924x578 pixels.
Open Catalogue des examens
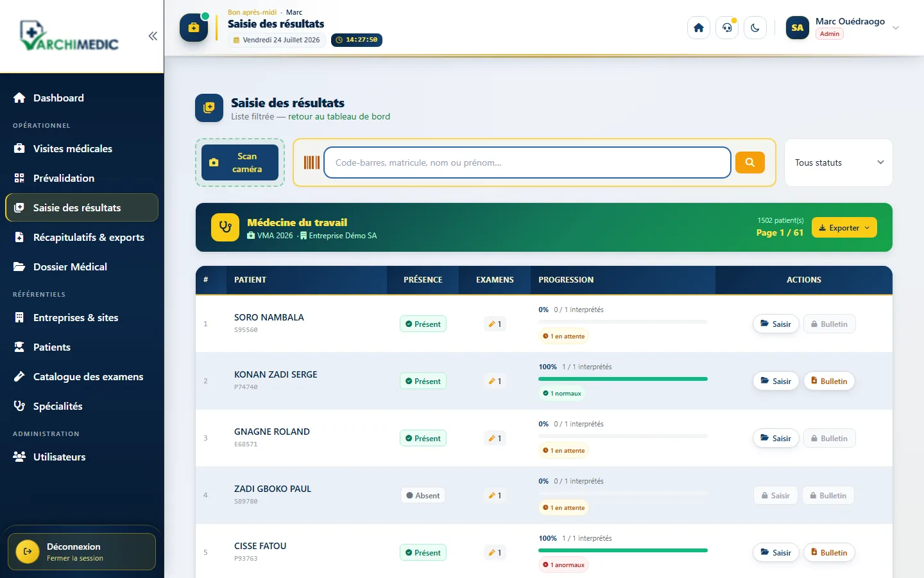81,376
